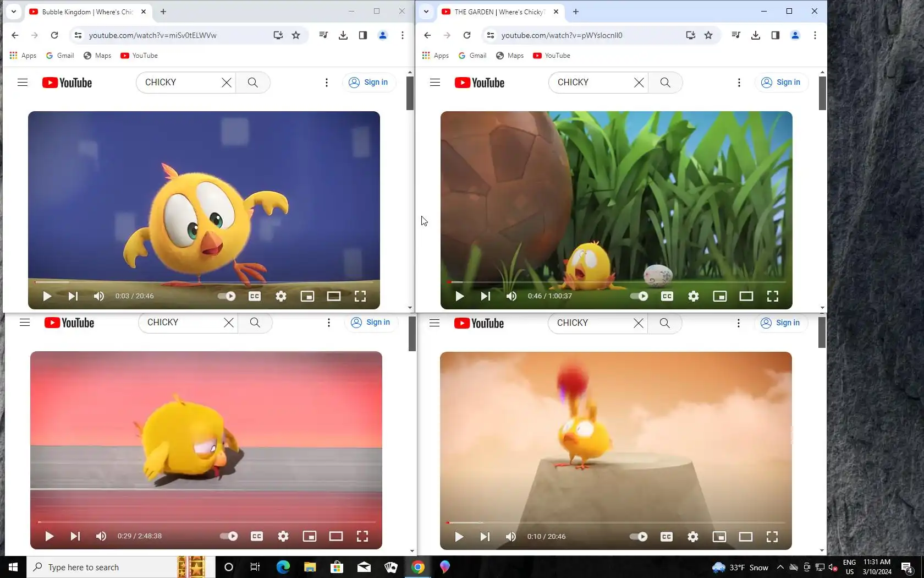Select the Bubble Kingdom browser tab
The width and height of the screenshot is (924, 578).
tap(88, 12)
